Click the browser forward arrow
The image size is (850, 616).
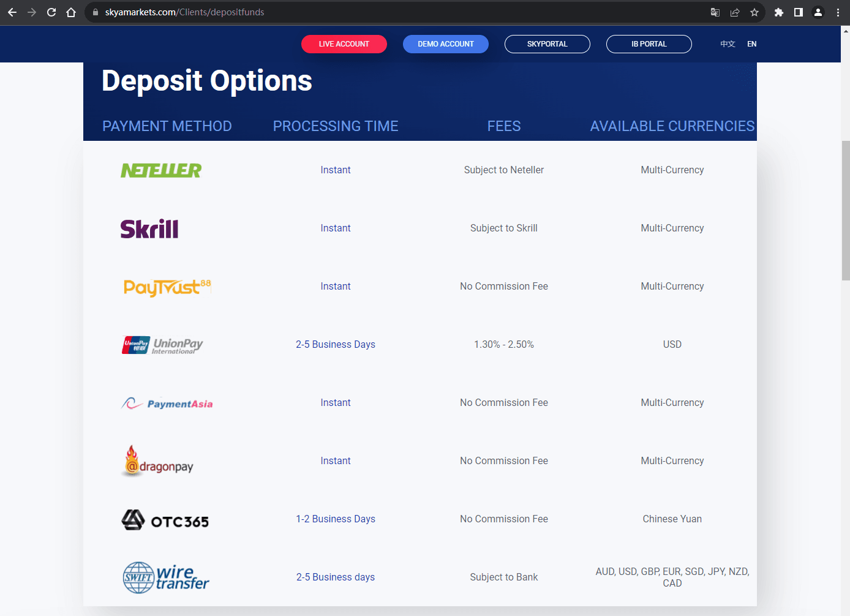pos(32,12)
